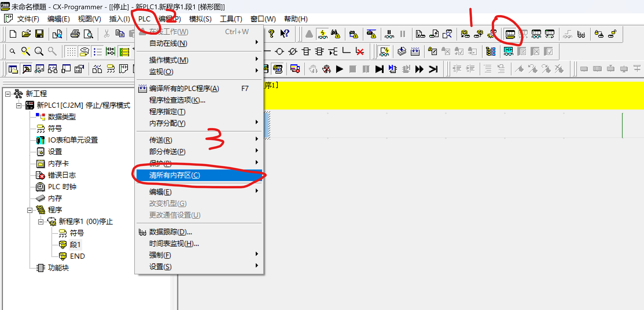This screenshot has height=310, width=644.
Task: Click the Print icon in toolbar
Action: (x=75, y=34)
